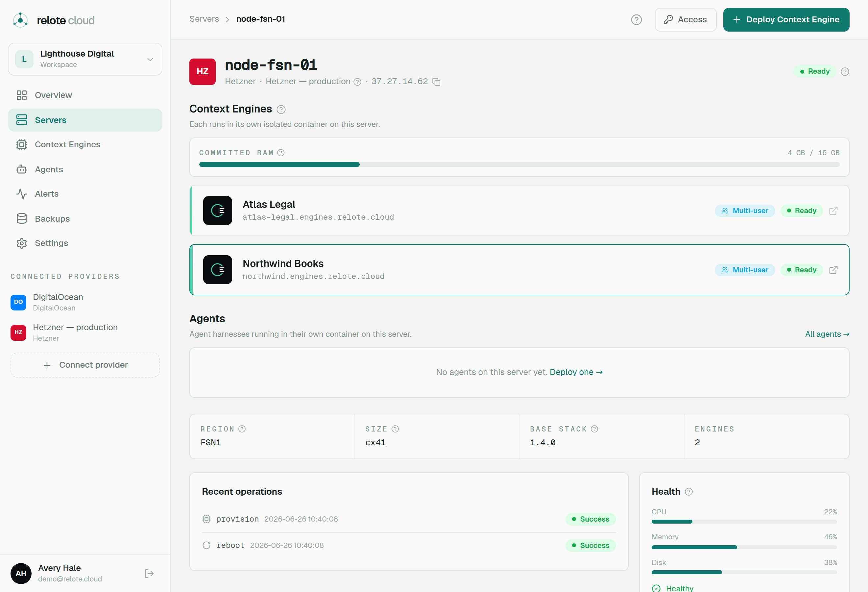The height and width of the screenshot is (592, 868).
Task: Go to Overview in sidebar
Action: (x=85, y=95)
